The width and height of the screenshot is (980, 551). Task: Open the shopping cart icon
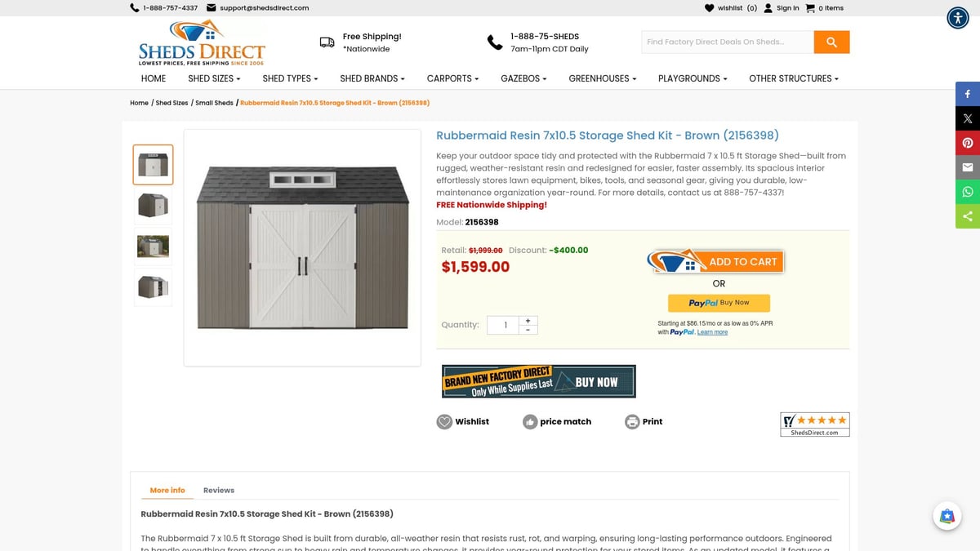(810, 8)
